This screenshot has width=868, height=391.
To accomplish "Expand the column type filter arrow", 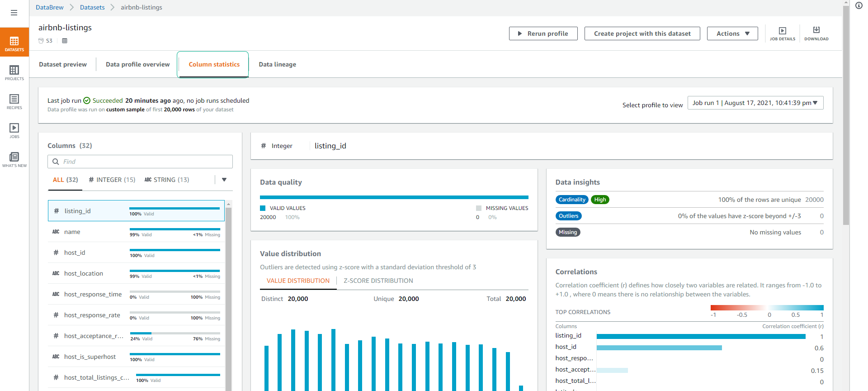I will pyautogui.click(x=224, y=180).
